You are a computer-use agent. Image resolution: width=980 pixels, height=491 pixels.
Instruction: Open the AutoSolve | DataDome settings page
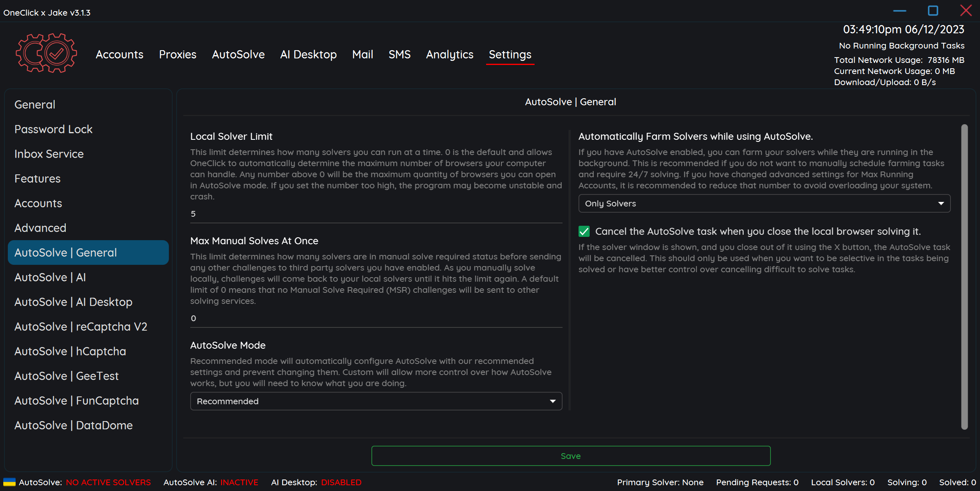click(x=74, y=426)
